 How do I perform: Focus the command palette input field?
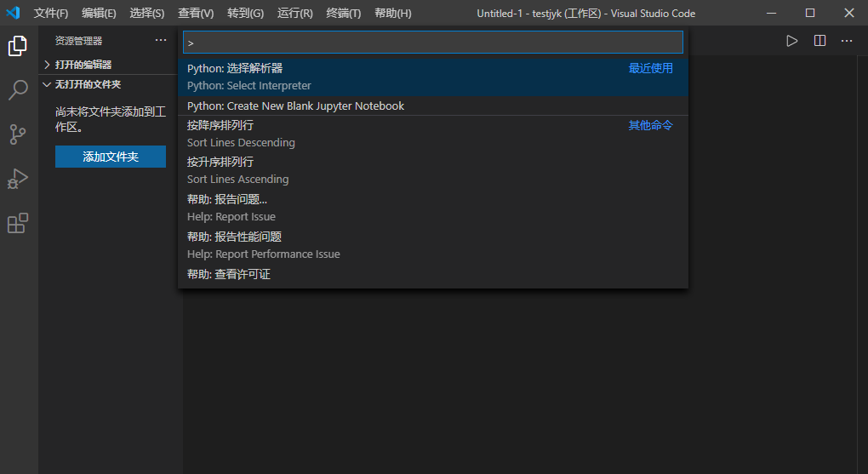(433, 43)
